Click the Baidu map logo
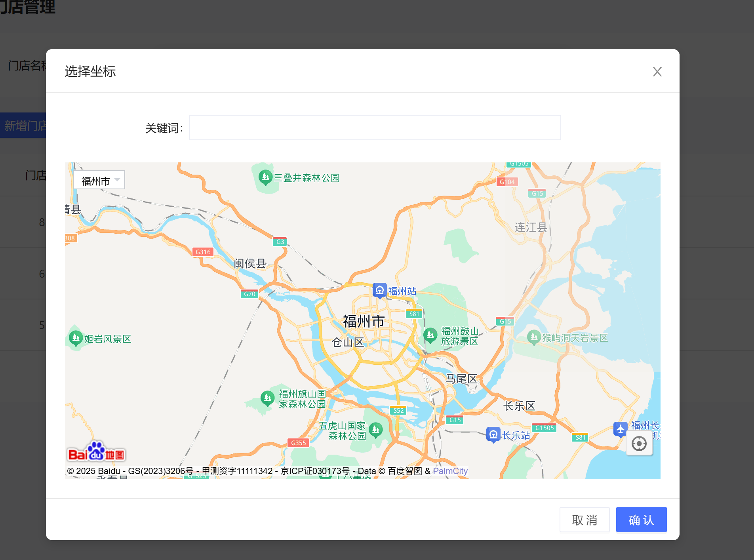This screenshot has height=560, width=754. pos(96,453)
